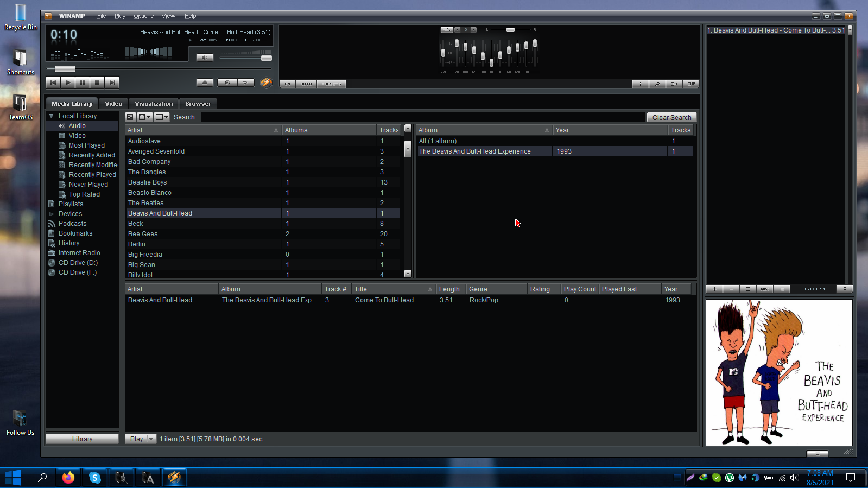Open Top Rated view

point(84,194)
